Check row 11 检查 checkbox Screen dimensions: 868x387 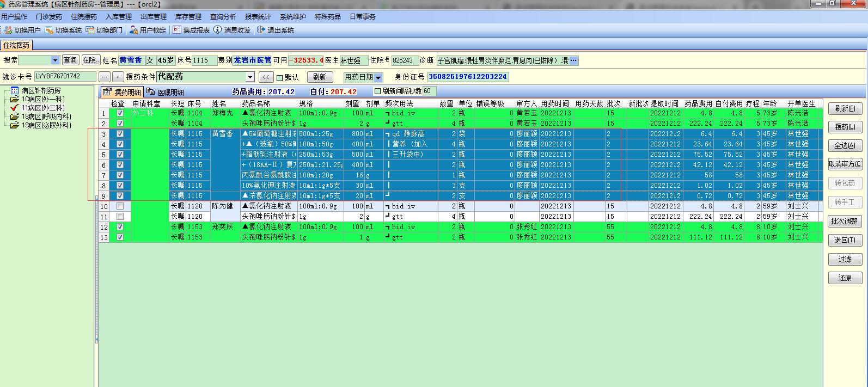click(120, 217)
